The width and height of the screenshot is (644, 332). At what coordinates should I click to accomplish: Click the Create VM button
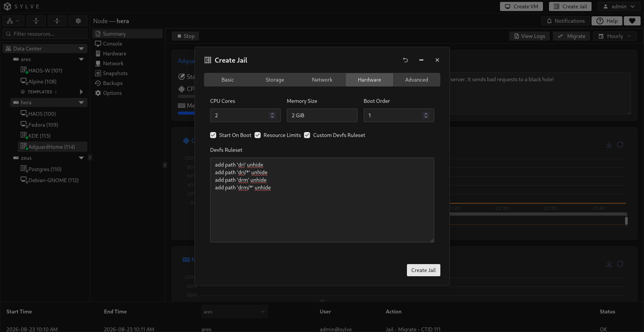521,6
